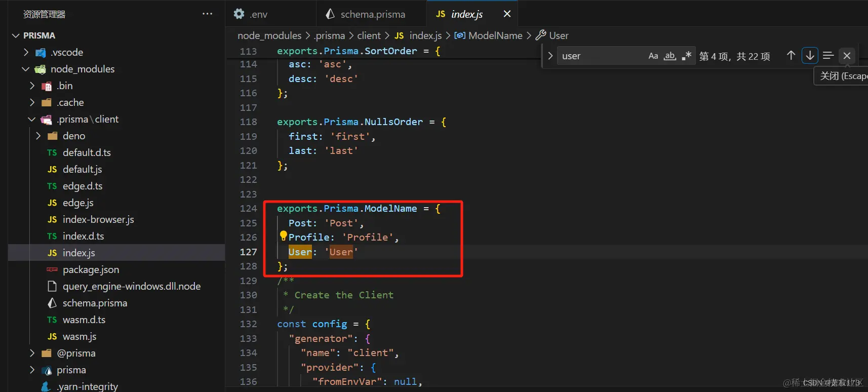
Task: Click .prisma in the breadcrumb
Action: [x=329, y=35]
